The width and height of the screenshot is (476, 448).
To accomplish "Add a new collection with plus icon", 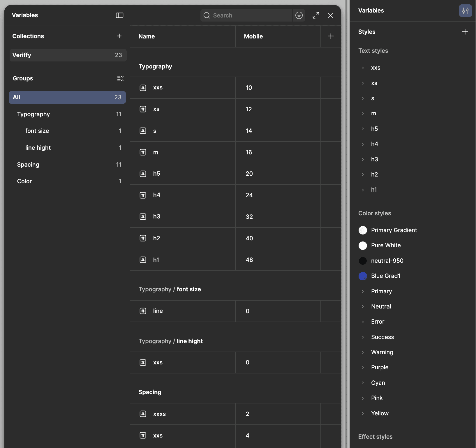I will (x=119, y=36).
